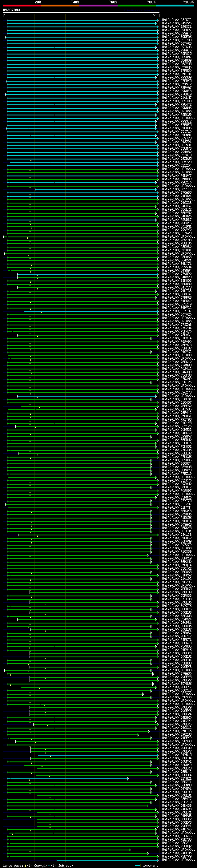
Task: Open hit UniRef100_Q6EE60
Action: pyautogui.click(x=177, y=406)
